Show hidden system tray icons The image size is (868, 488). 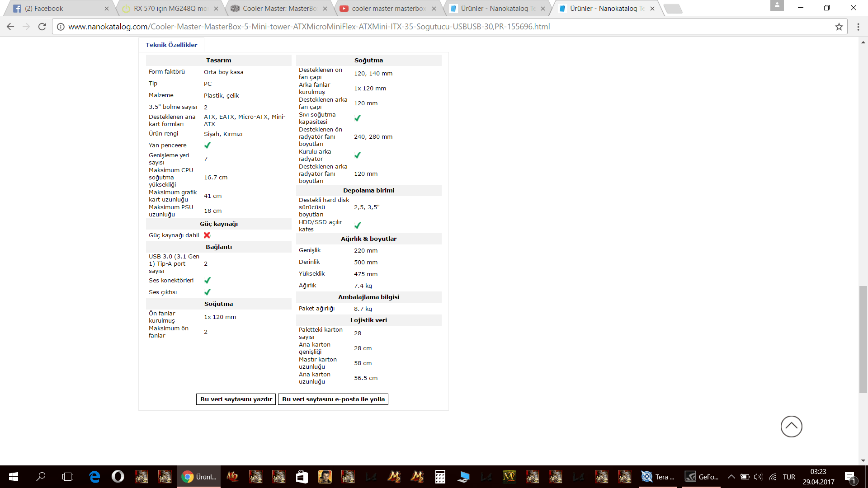pos(731,477)
